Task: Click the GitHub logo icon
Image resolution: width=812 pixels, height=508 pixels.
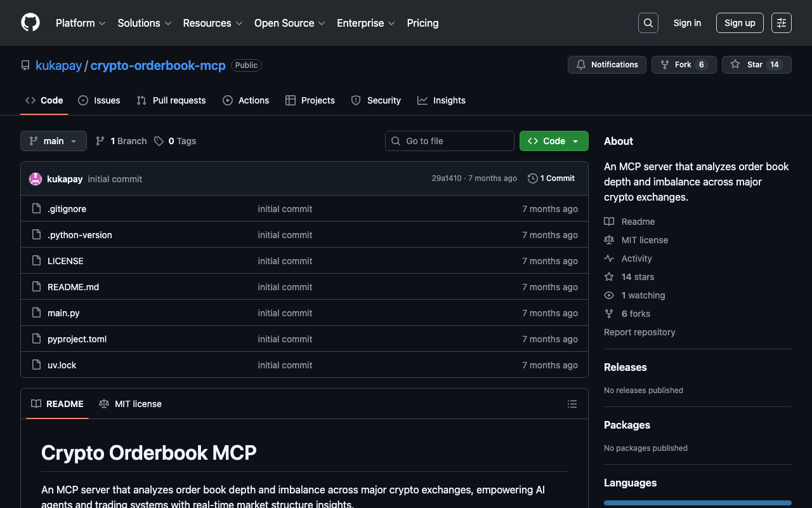Action: click(30, 23)
